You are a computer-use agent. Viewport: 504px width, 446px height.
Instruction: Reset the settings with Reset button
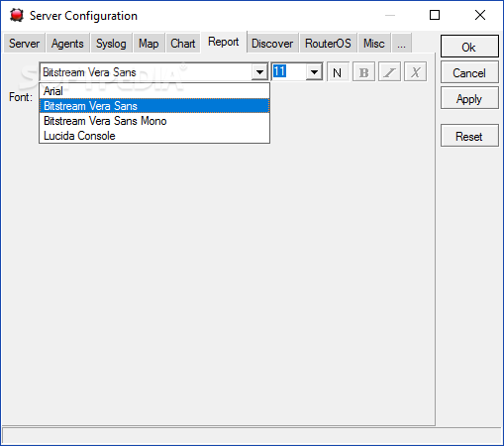tap(469, 136)
